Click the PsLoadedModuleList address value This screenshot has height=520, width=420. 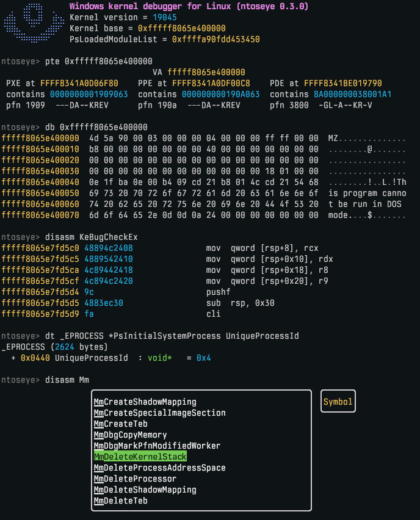216,39
